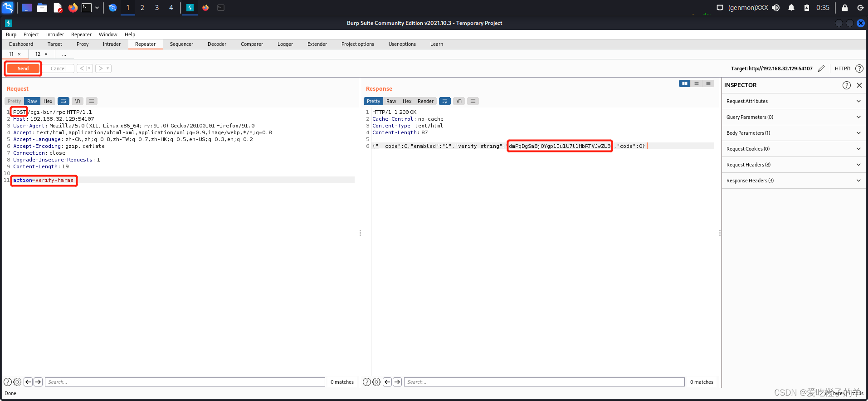The height and width of the screenshot is (401, 868).
Task: Open response message editor menu icon
Action: tap(473, 101)
